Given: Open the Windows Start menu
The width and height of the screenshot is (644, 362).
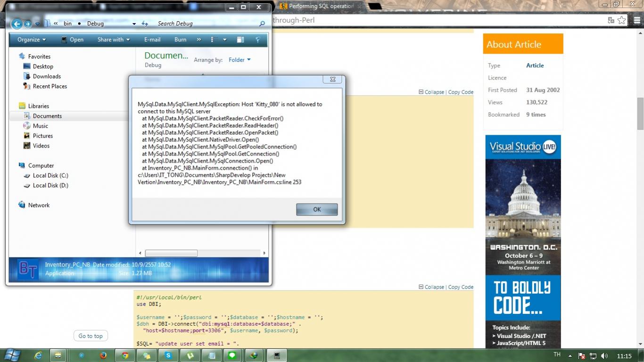Looking at the screenshot, I should 11,355.
